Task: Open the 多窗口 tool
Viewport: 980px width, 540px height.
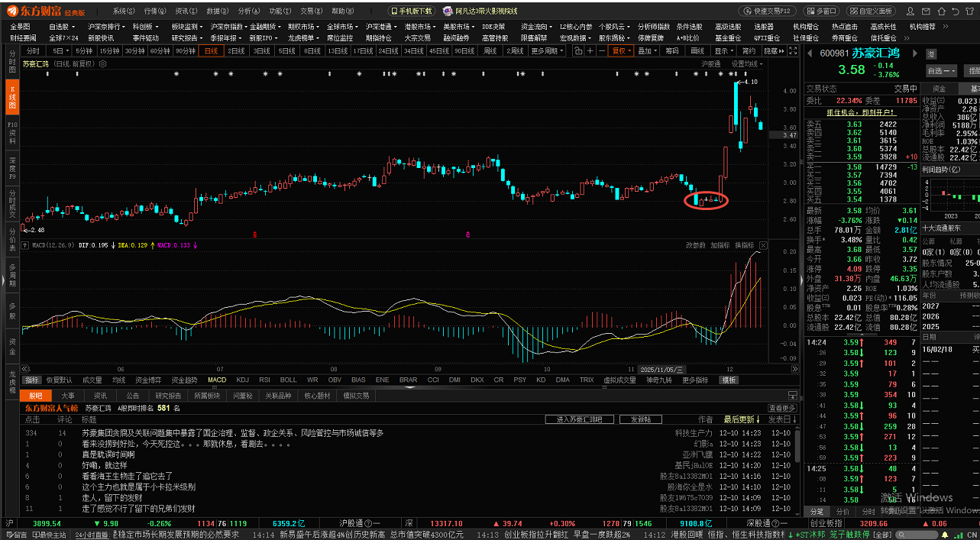Action: click(821, 11)
